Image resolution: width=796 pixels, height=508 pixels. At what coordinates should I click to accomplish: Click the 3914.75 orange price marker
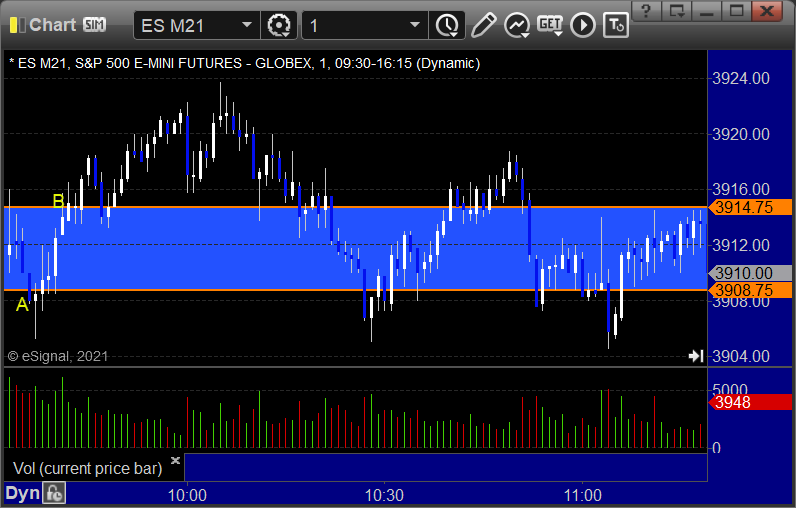pyautogui.click(x=750, y=207)
